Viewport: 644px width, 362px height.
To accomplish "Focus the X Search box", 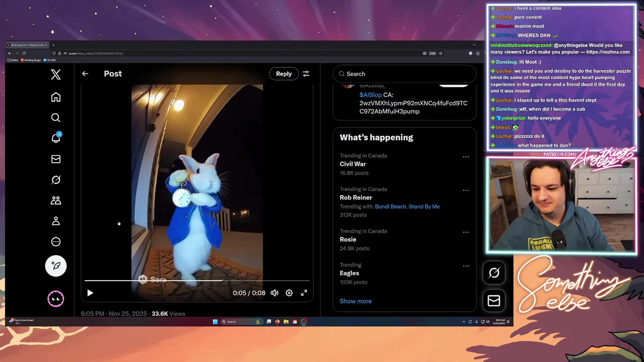I will pos(405,74).
